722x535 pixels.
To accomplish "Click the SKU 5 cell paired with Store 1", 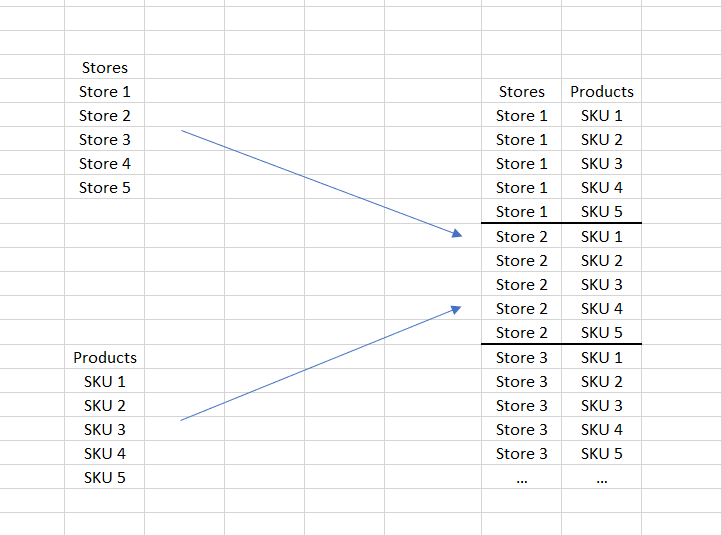I will point(602,211).
